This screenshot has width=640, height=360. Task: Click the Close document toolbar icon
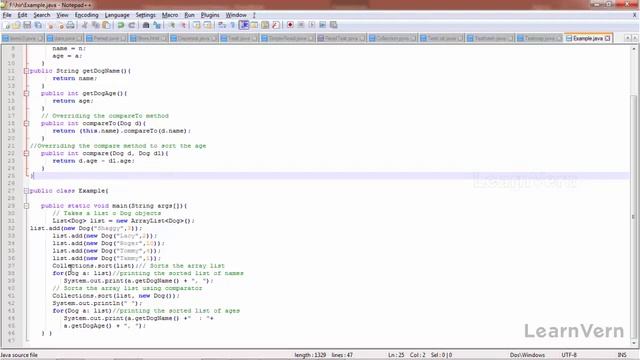click(x=51, y=25)
